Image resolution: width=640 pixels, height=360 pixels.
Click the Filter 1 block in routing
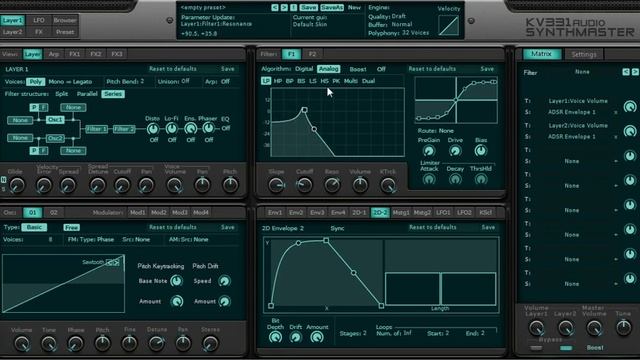coord(97,129)
